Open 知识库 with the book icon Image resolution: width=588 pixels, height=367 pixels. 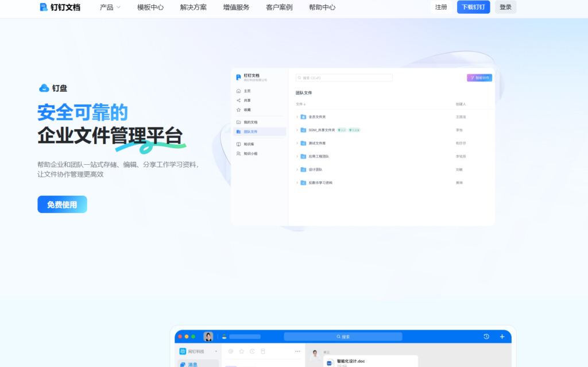click(x=238, y=144)
